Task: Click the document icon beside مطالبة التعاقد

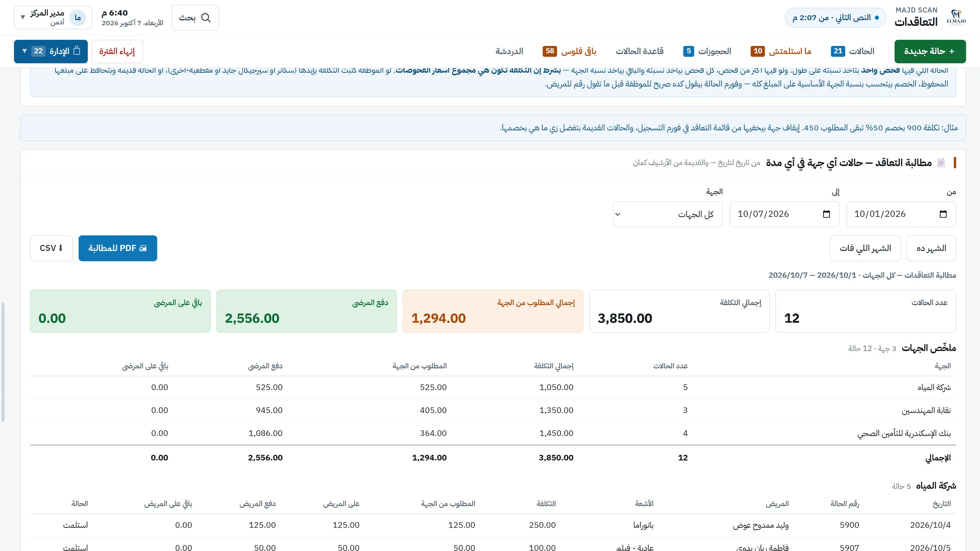Action: [x=941, y=163]
